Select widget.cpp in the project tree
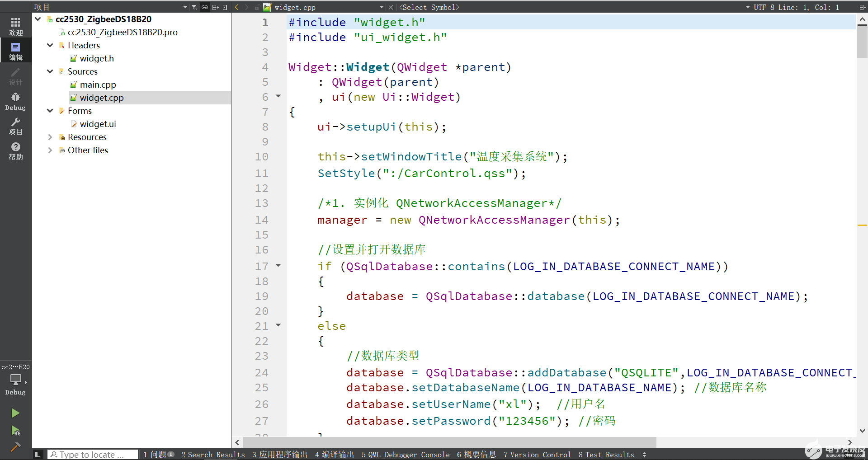868x460 pixels. point(102,98)
